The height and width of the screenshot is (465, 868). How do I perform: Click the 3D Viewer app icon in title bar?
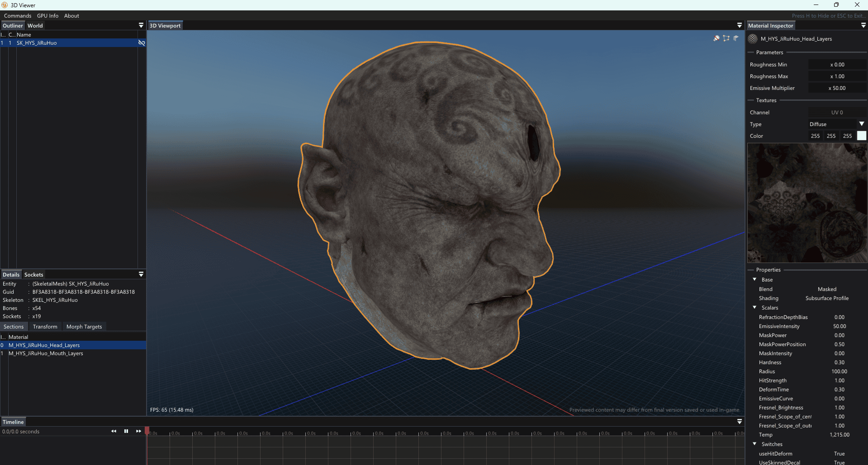pos(5,5)
